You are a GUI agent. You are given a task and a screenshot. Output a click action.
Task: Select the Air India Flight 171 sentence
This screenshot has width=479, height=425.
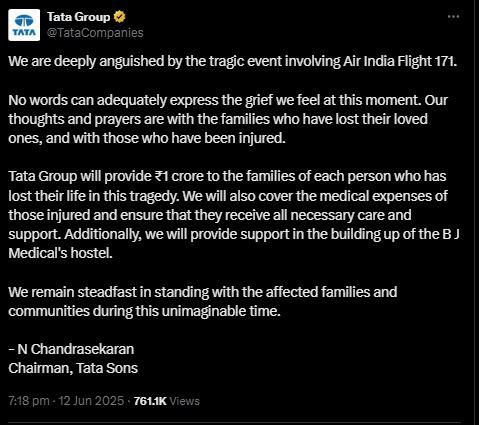(233, 61)
